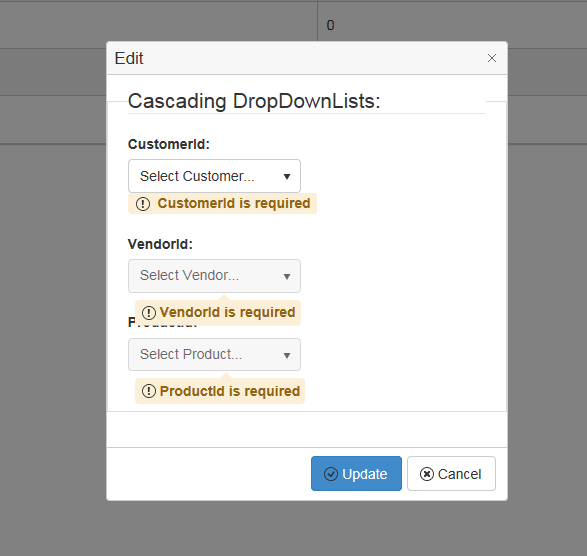587x556 pixels.
Task: Click the ProductId warning exclamation icon
Action: pos(149,391)
